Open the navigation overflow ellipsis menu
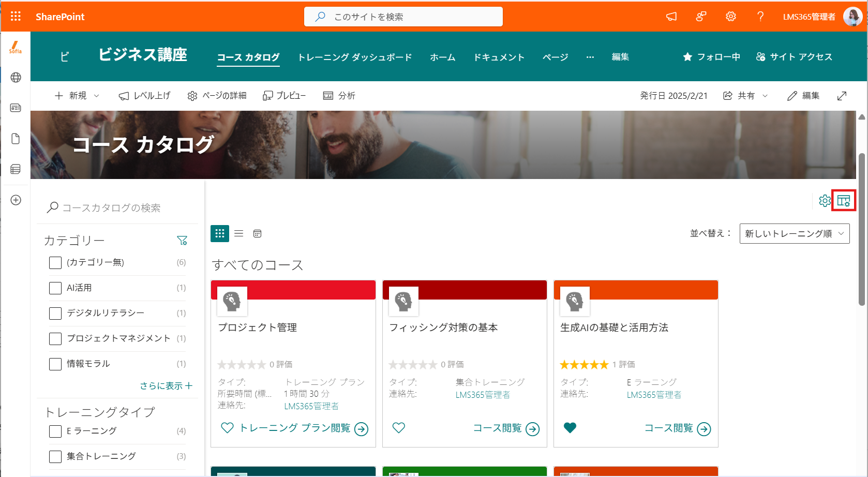The height and width of the screenshot is (477, 868). coord(590,57)
